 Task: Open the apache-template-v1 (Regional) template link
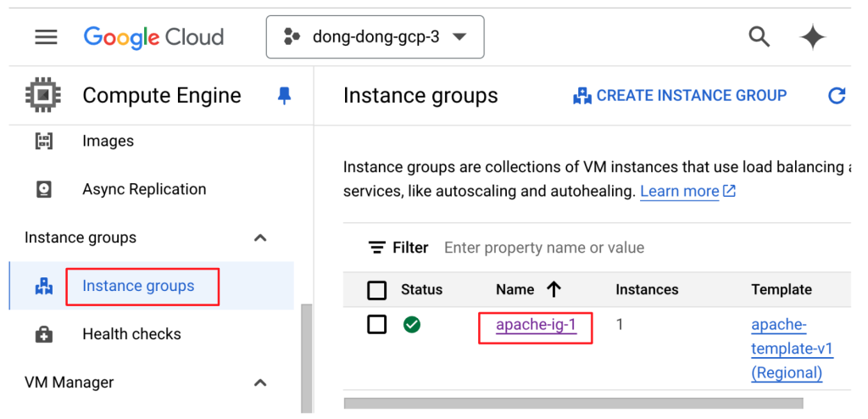pyautogui.click(x=792, y=349)
